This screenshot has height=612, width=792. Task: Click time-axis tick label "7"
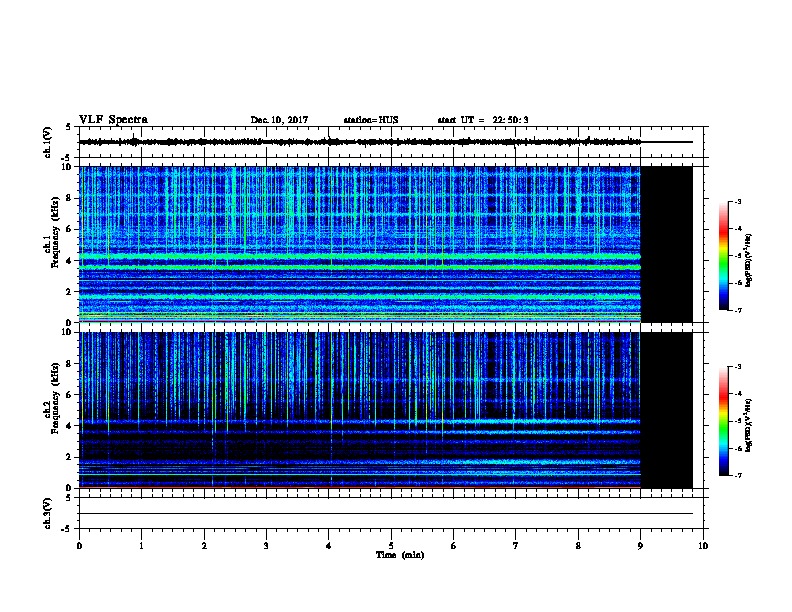[x=515, y=546]
